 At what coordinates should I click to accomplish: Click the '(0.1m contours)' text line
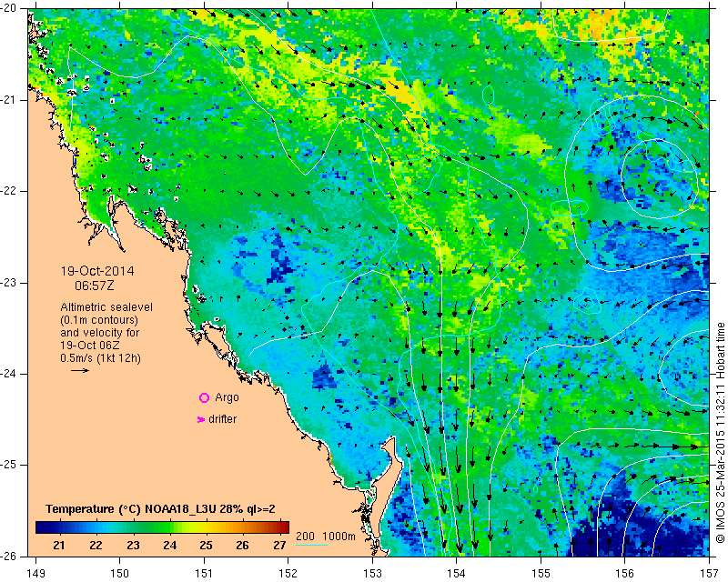pos(99,320)
